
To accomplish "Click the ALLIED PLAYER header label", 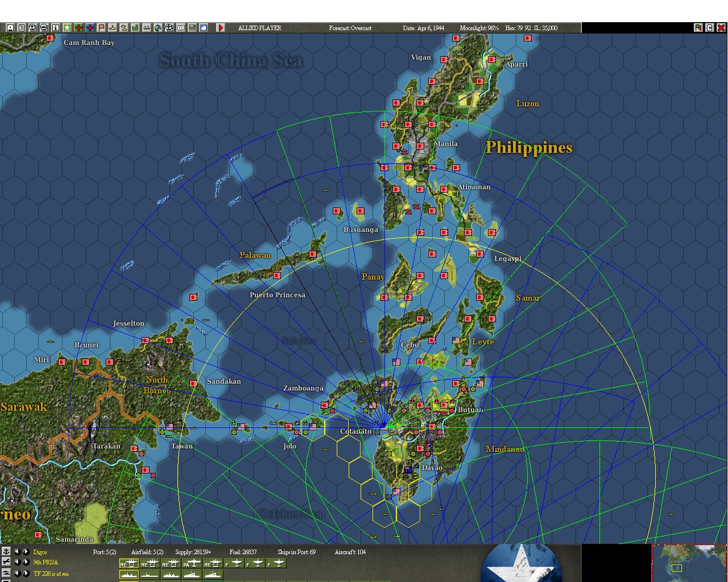I will [x=259, y=27].
